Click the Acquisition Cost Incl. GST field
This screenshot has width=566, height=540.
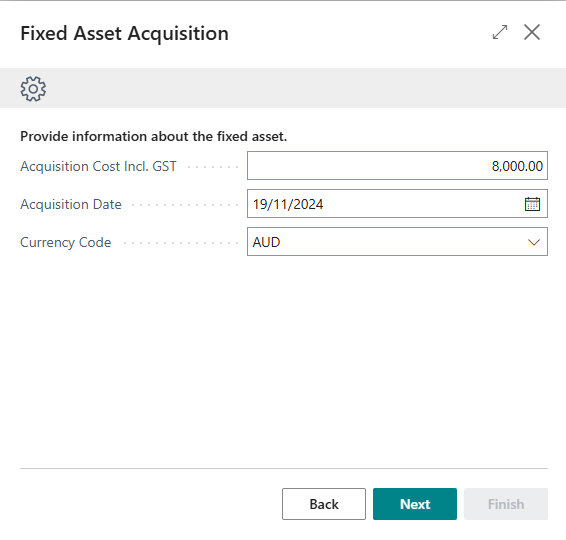pos(397,166)
